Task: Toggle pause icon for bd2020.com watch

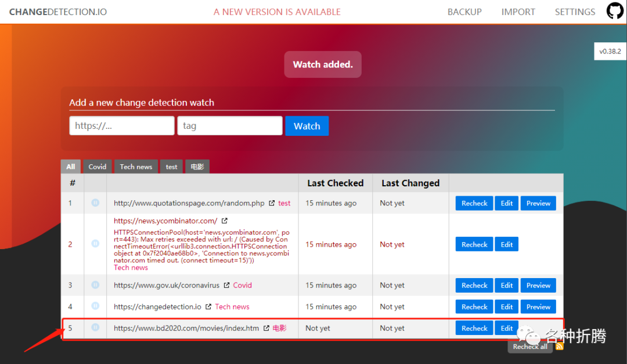Action: click(x=95, y=327)
